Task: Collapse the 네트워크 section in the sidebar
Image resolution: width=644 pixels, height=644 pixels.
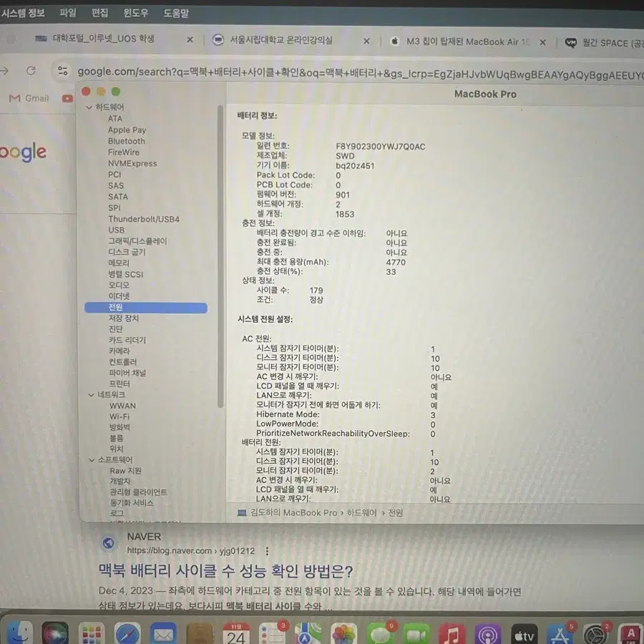Action: point(91,395)
